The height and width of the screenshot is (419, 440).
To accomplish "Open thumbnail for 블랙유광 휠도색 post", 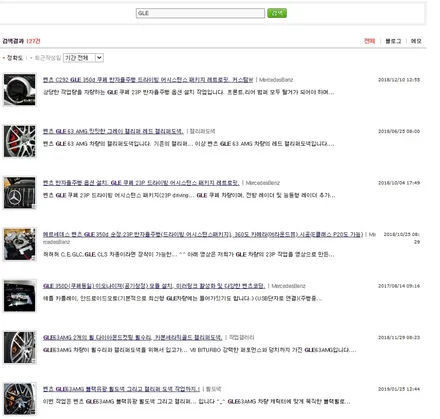I will [x=20, y=399].
